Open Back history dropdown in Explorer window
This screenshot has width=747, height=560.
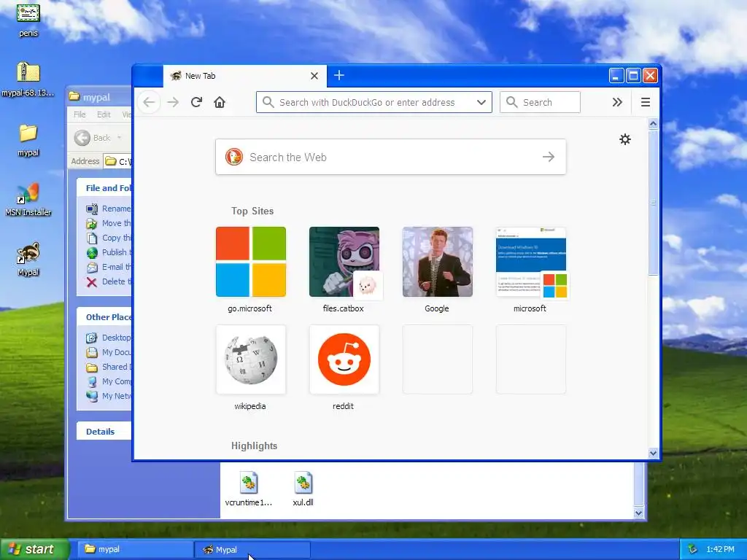(119, 138)
